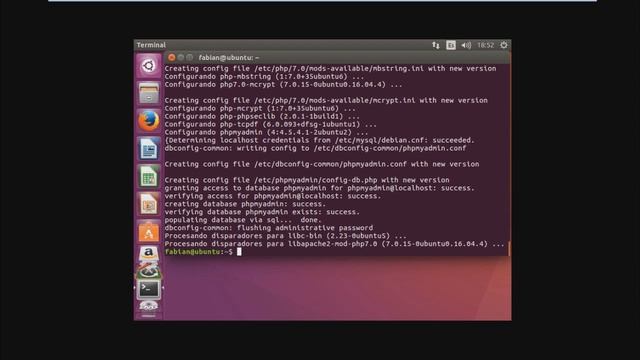This screenshot has height=360, width=640.
Task: Click line 'populating database via sql... done.'
Action: tap(243, 220)
